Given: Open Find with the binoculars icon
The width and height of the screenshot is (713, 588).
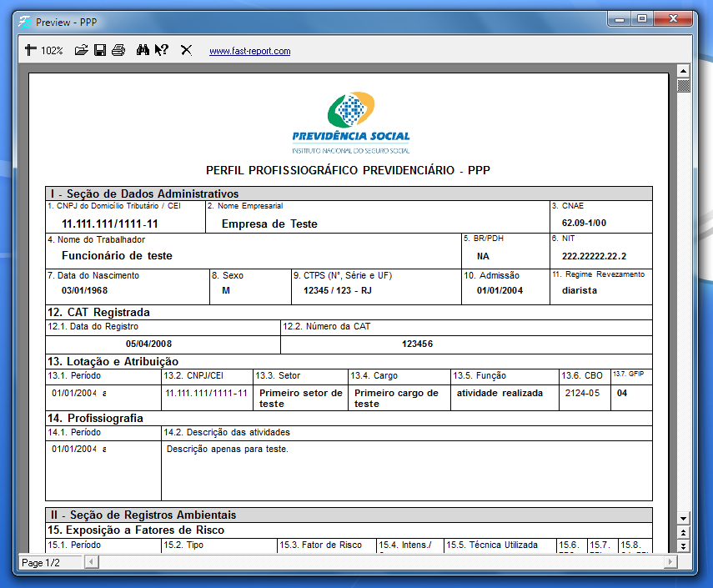Looking at the screenshot, I should click(x=143, y=50).
